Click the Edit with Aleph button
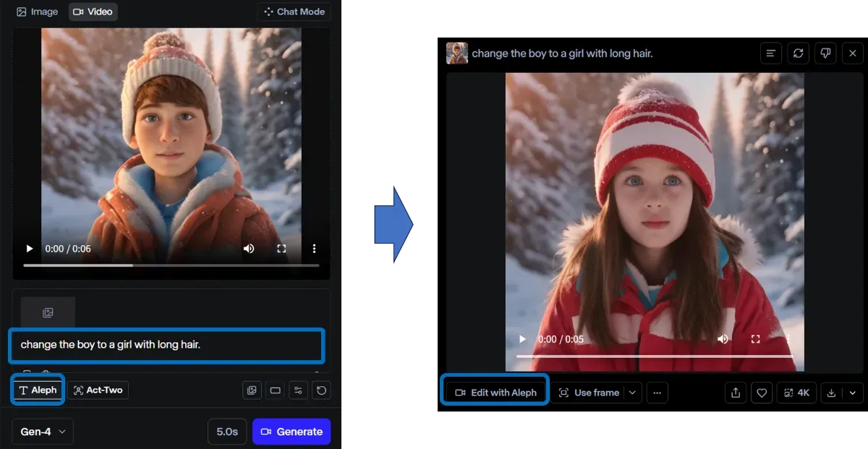Screen dimensions: 868x449 coord(495,393)
